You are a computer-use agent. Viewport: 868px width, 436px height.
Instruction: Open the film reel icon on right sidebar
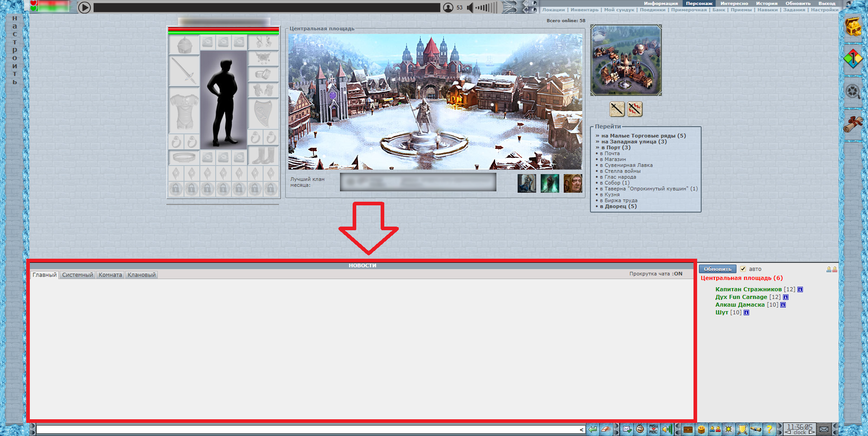[x=853, y=92]
